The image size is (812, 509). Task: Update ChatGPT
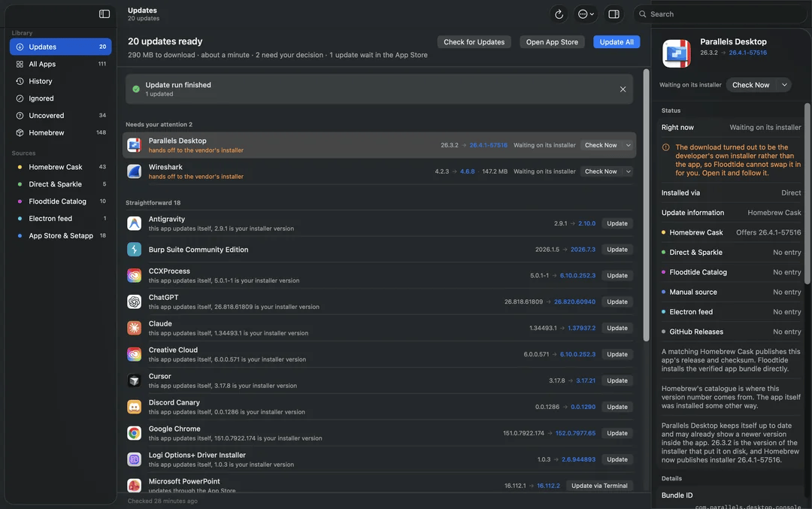point(617,302)
